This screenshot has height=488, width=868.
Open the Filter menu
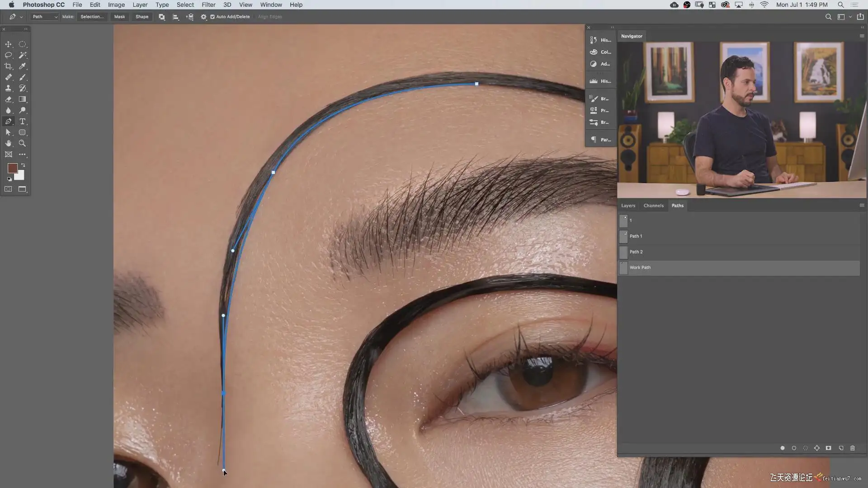(x=208, y=5)
